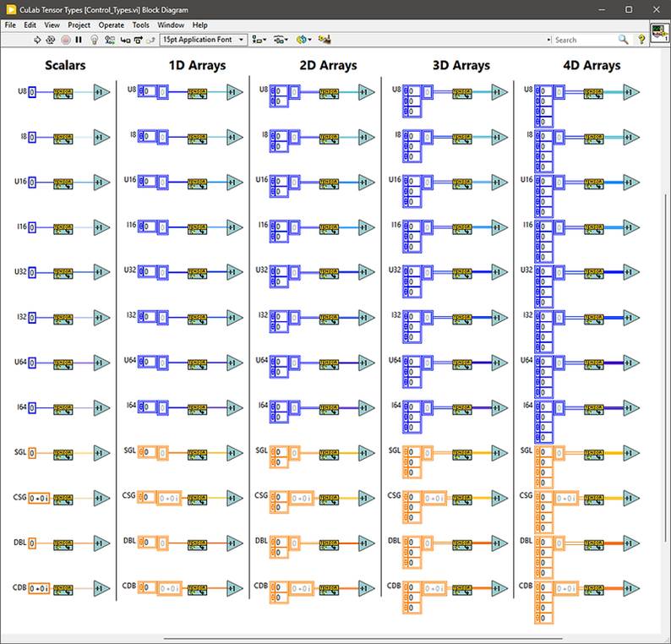The width and height of the screenshot is (671, 644).
Task: Select the DBL label in Scalars column
Action: tap(19, 542)
